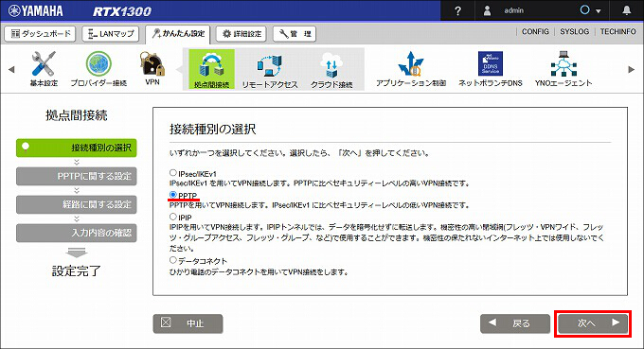Select the IPIP radio button

[x=173, y=217]
